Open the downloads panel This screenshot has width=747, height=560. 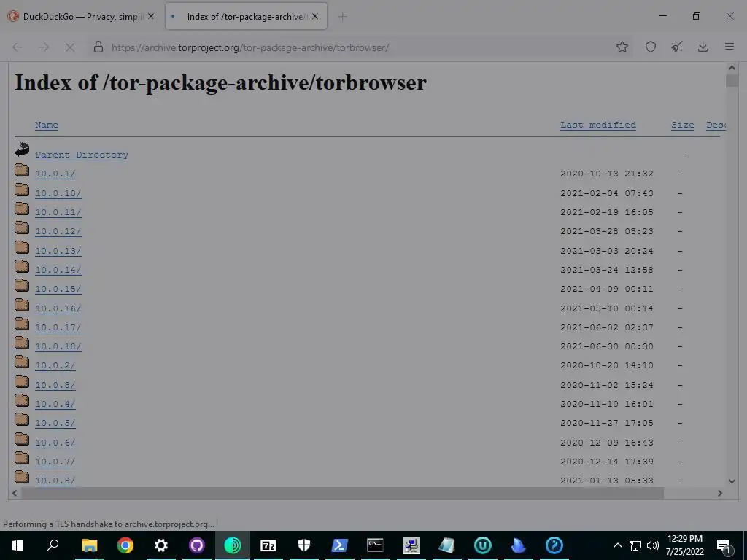703,47
